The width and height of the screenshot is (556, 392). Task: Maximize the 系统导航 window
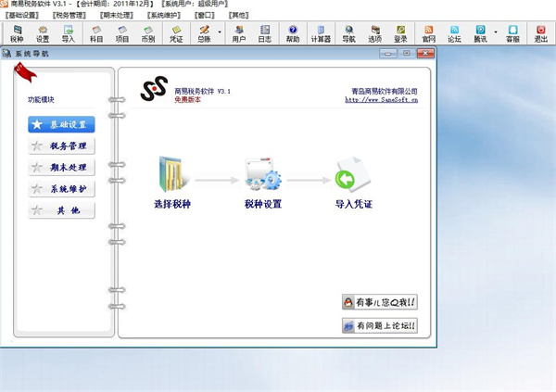(407, 54)
